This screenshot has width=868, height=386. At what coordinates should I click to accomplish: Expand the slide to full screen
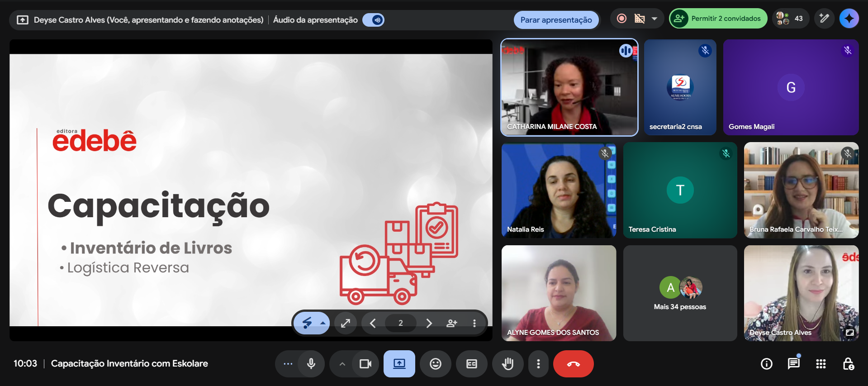coord(346,323)
